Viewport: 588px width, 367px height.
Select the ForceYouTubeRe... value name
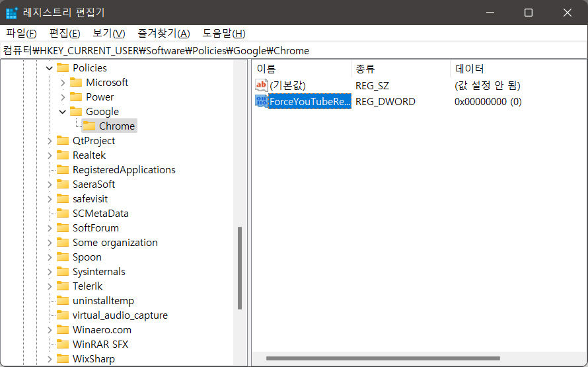coord(310,101)
